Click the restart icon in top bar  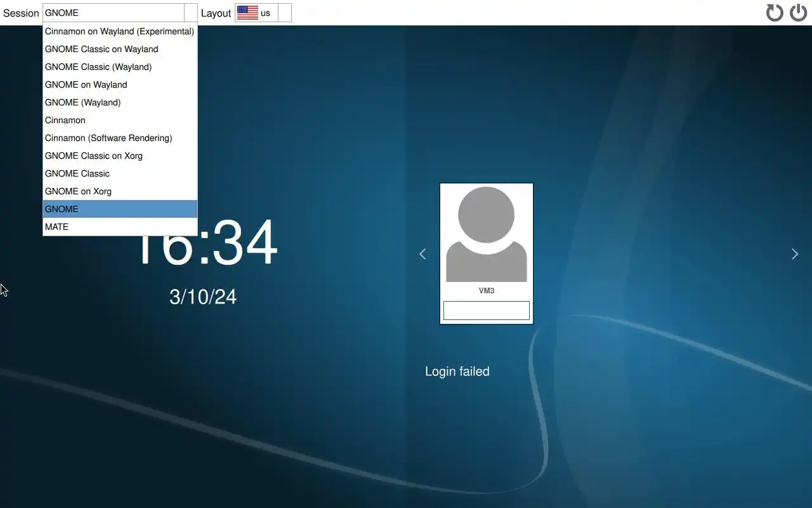tap(775, 13)
